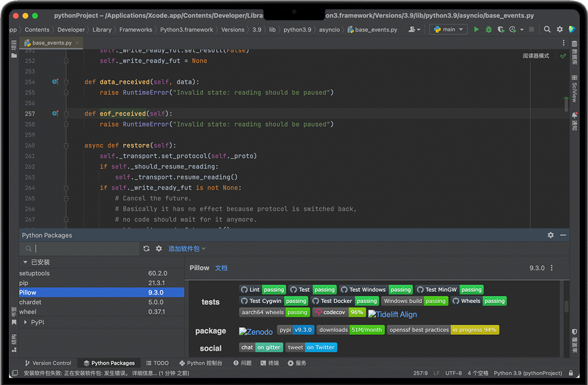Open Search Everywhere magnifier in top toolbar

(x=547, y=29)
